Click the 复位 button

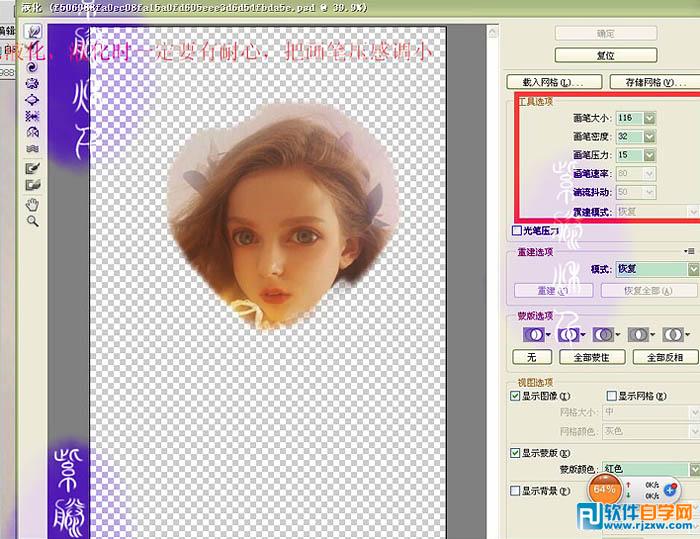pyautogui.click(x=606, y=55)
